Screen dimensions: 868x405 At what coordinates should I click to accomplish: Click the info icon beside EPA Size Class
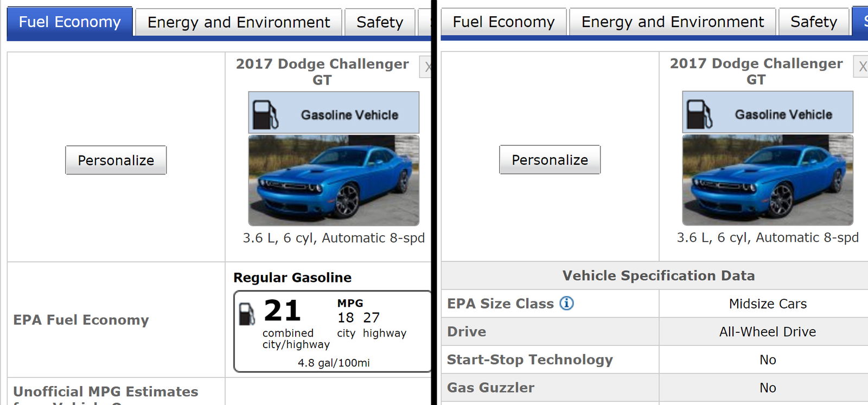click(566, 303)
